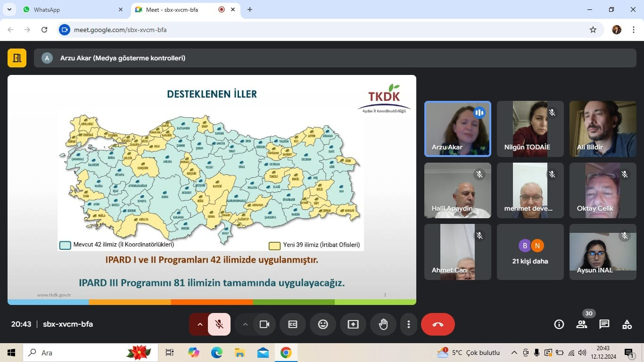Click the present screen icon
The width and height of the screenshot is (644, 362).
tap(353, 324)
